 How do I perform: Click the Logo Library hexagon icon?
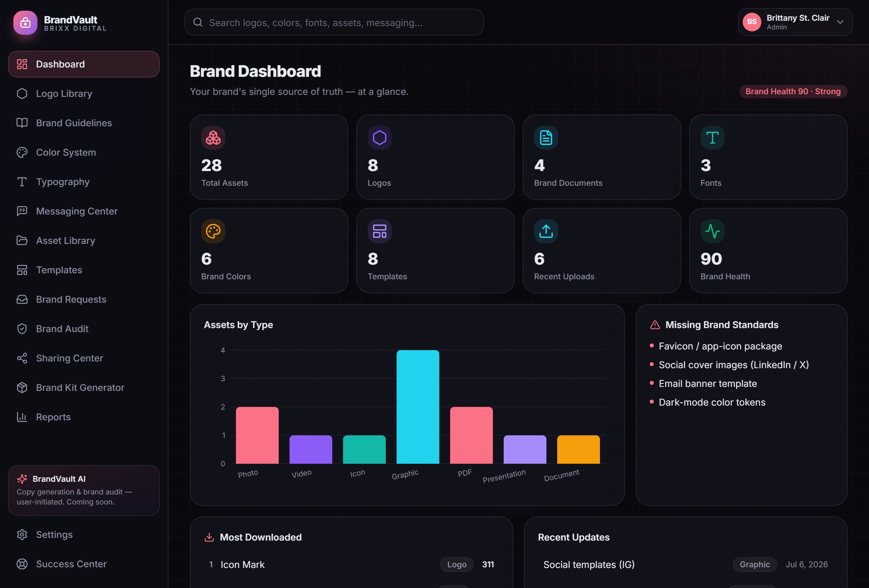(x=22, y=94)
